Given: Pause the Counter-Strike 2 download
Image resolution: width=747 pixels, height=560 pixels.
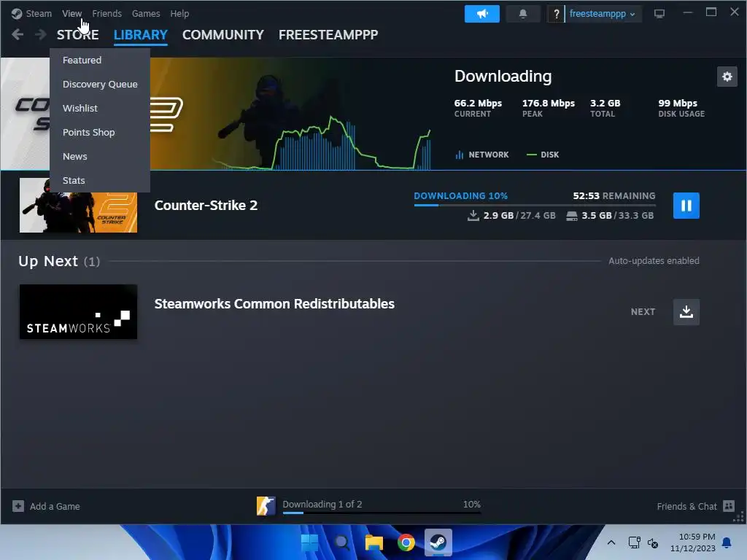Looking at the screenshot, I should 686,206.
